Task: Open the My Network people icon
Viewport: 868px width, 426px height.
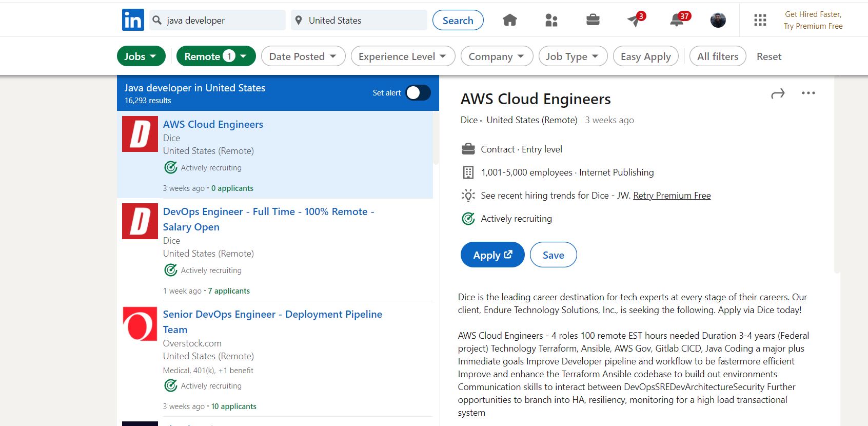Action: click(x=551, y=20)
